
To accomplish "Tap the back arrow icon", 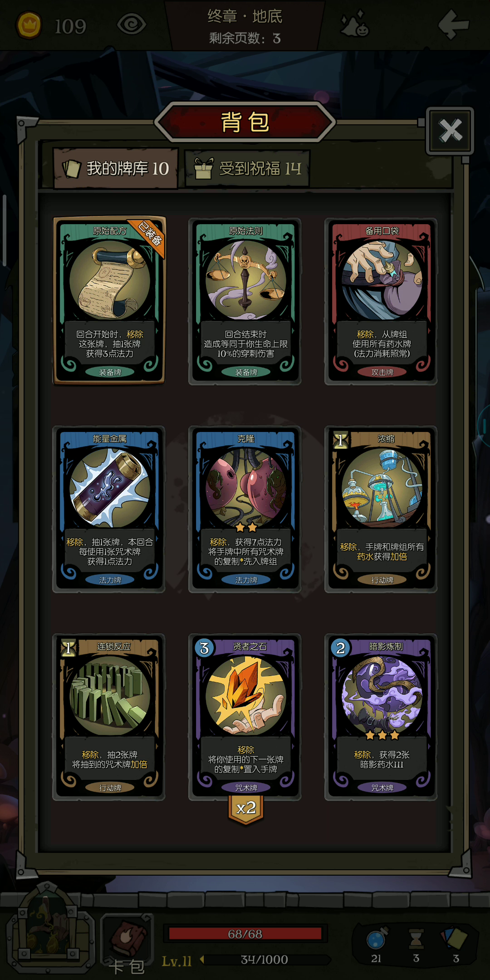I will click(x=453, y=24).
